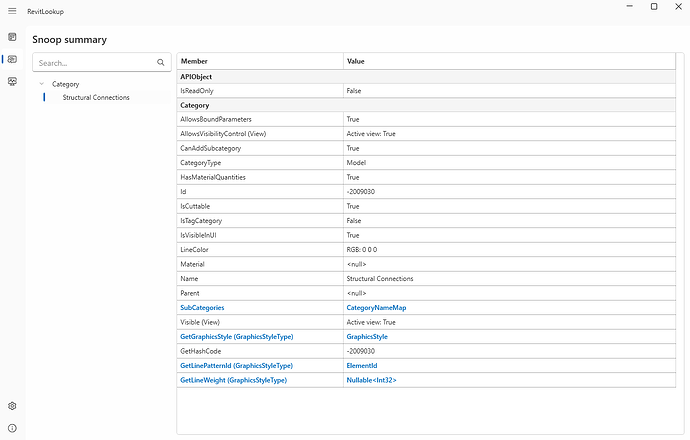
Task: Click the Model value cell
Action: point(509,163)
